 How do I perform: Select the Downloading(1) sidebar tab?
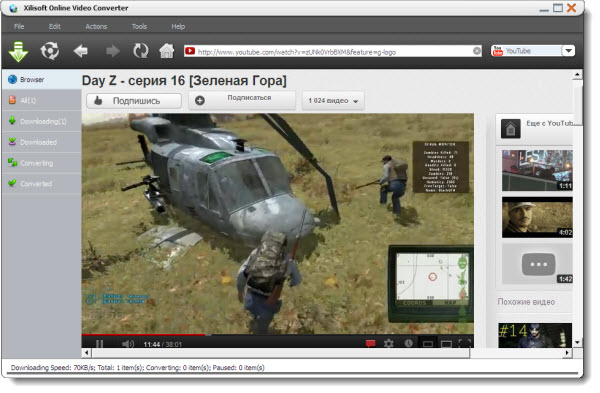click(x=42, y=121)
